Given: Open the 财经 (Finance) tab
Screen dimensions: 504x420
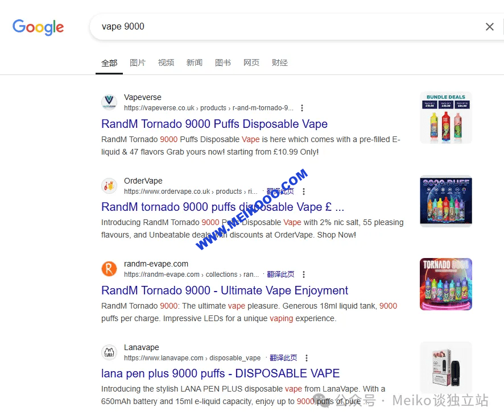Looking at the screenshot, I should [x=280, y=63].
